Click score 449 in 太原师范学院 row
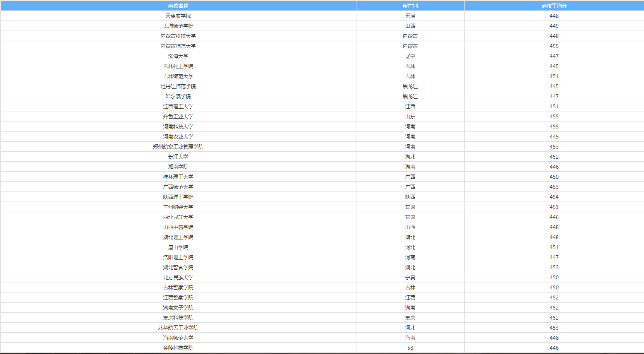The height and width of the screenshot is (354, 644). [554, 26]
